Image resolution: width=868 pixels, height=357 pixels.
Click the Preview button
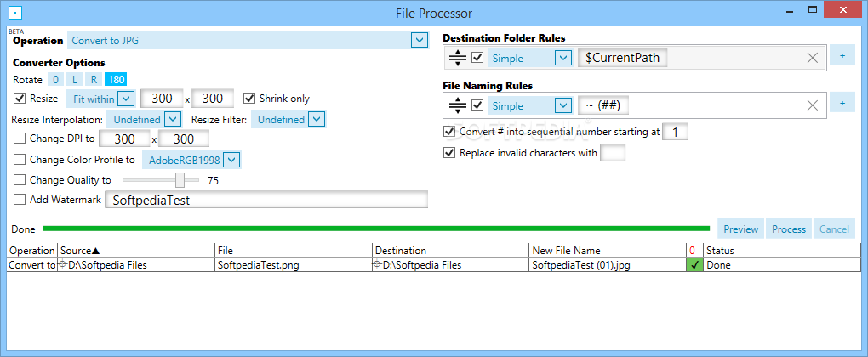[740, 229]
